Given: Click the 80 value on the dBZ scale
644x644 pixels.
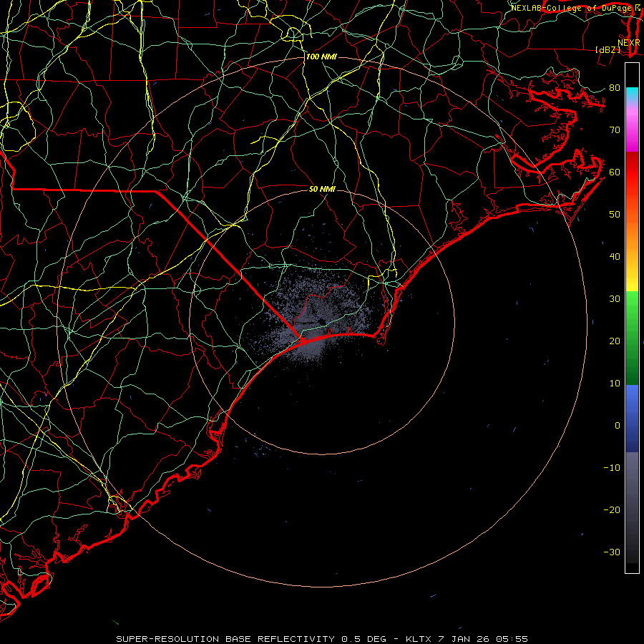Looking at the screenshot, I should pyautogui.click(x=615, y=87).
